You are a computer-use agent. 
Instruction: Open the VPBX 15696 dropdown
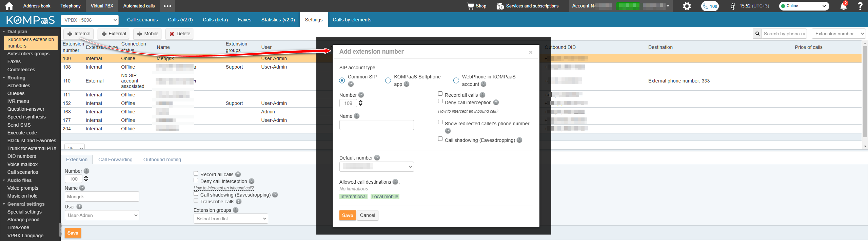point(90,20)
